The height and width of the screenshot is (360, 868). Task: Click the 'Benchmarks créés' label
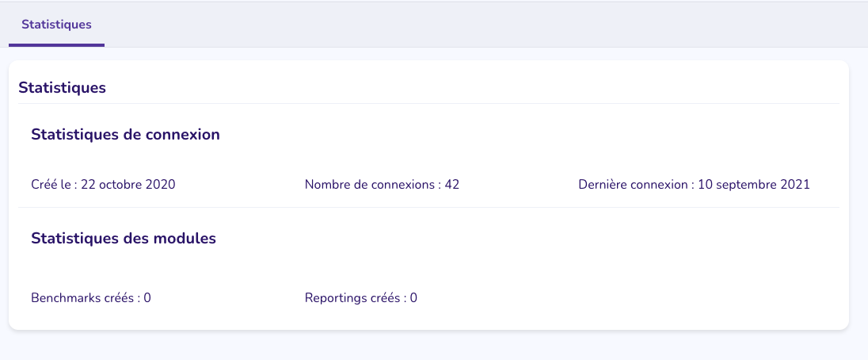tap(82, 298)
